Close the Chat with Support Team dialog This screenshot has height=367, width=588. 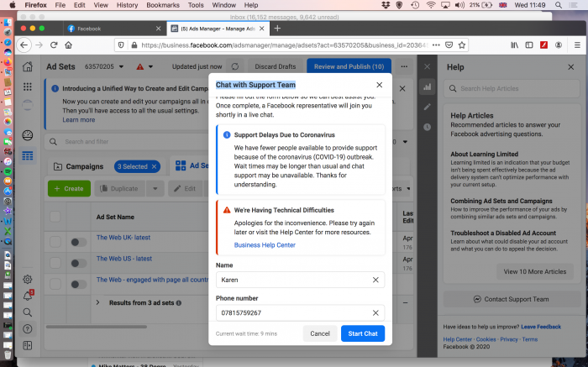tap(379, 85)
